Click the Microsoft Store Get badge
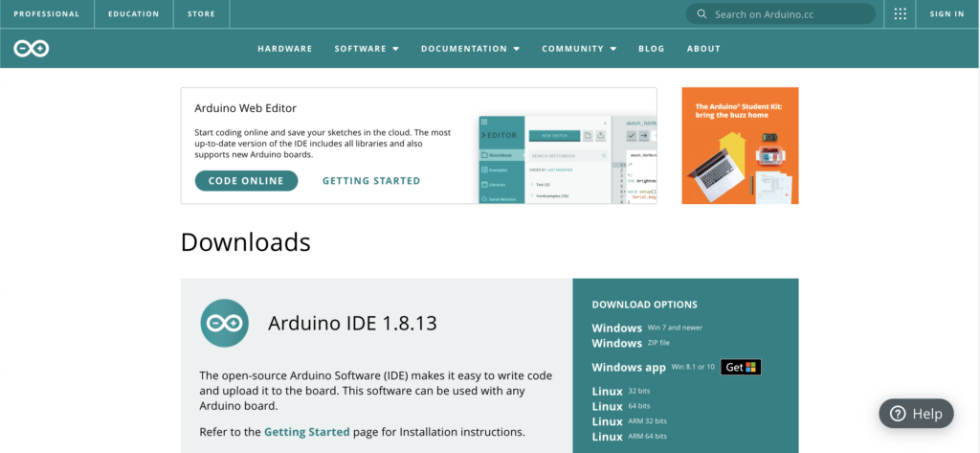The width and height of the screenshot is (980, 453). [741, 367]
